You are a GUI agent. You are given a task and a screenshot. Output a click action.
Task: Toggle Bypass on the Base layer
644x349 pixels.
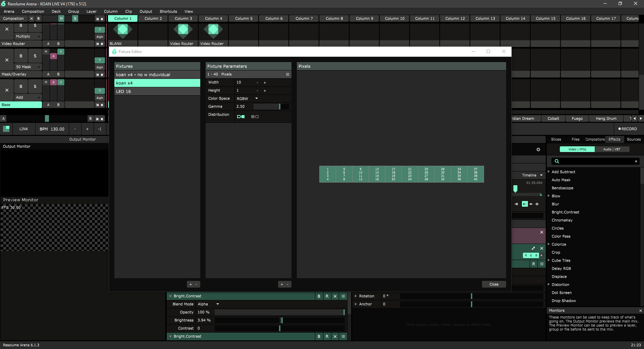[21, 87]
